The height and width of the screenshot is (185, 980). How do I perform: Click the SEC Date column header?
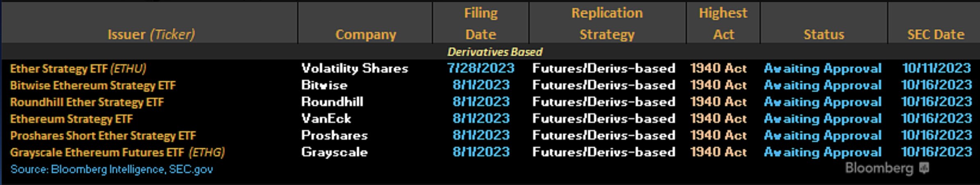point(936,34)
